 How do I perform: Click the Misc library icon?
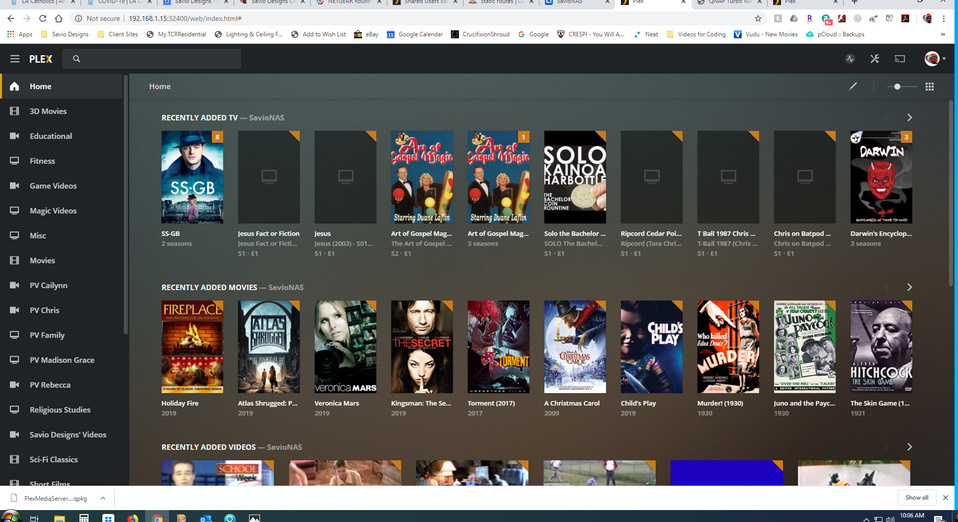(15, 235)
